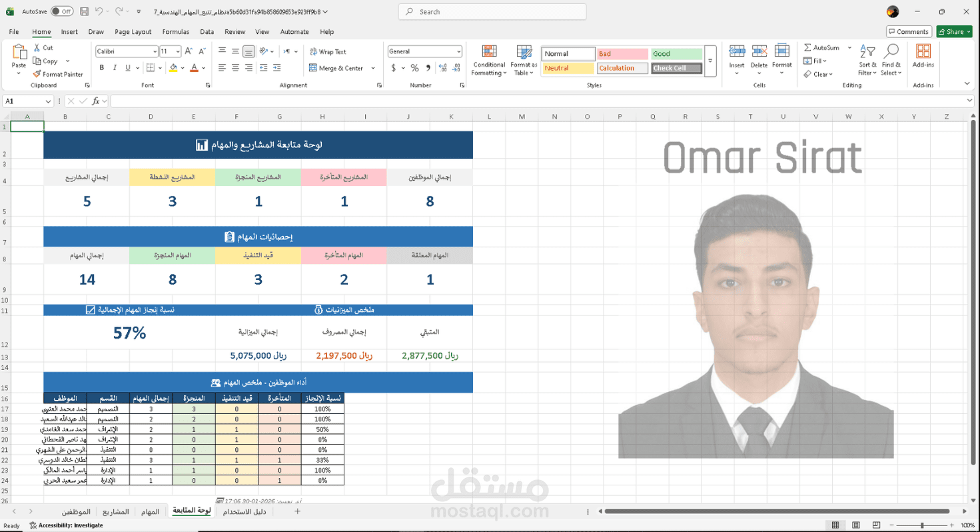Click the Share button
The image size is (980, 532).
click(954, 31)
